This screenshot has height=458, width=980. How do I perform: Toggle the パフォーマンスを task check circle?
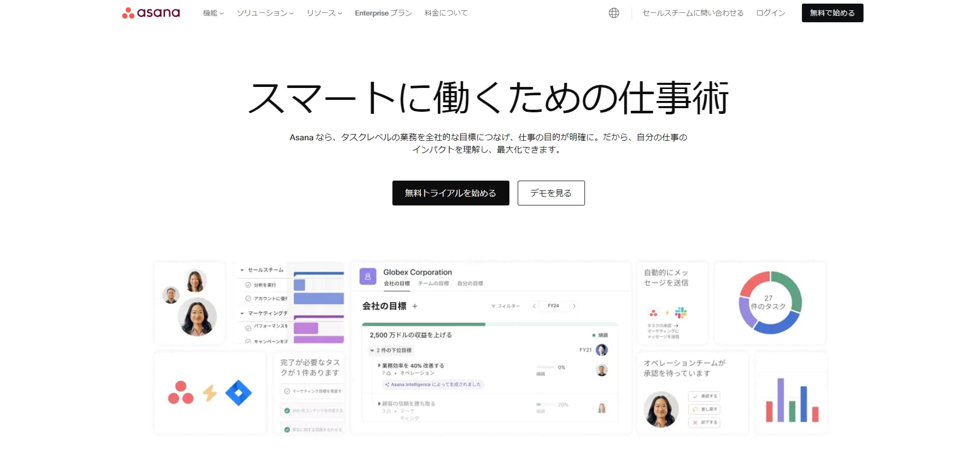coord(248,328)
